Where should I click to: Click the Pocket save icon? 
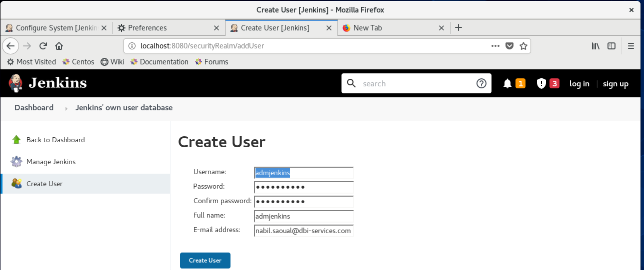(x=509, y=46)
